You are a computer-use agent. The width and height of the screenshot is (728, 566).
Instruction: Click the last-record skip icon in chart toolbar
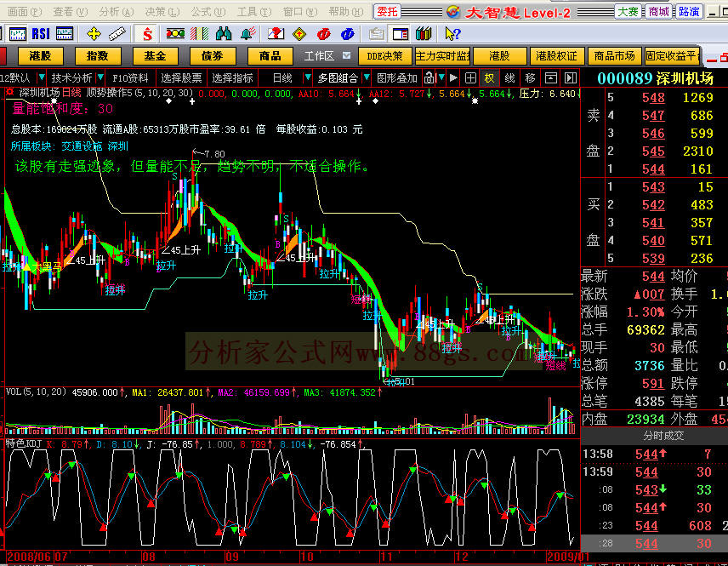point(570,77)
